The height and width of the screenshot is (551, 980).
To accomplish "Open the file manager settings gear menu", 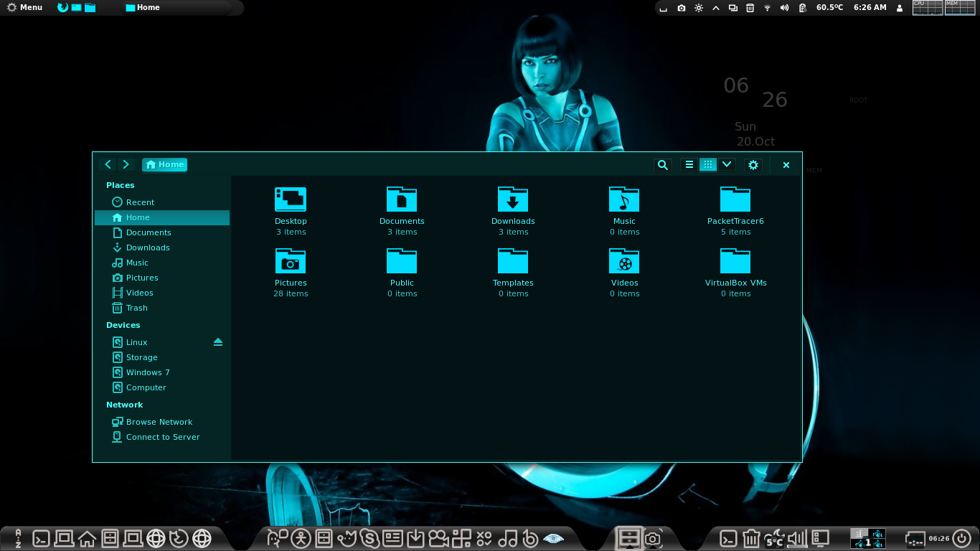I will point(753,164).
